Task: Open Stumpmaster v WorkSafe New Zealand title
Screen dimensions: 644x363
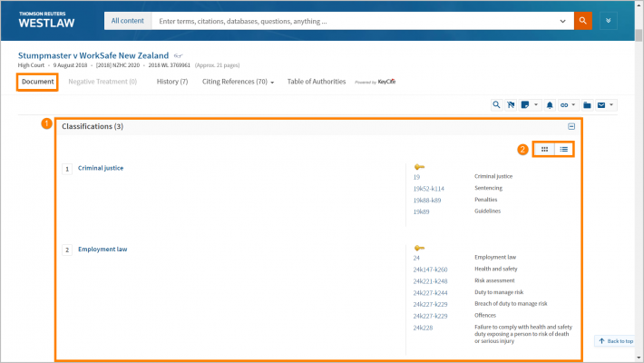Action: pyautogui.click(x=93, y=55)
